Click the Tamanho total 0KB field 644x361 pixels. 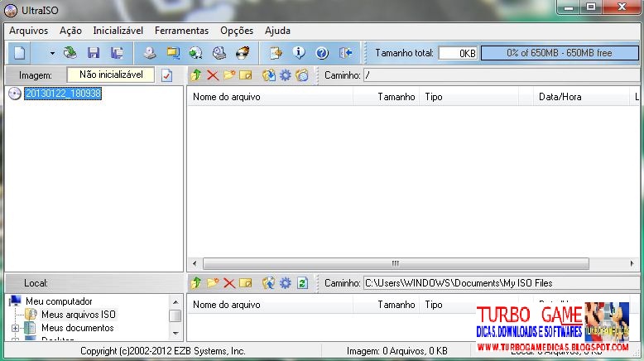click(458, 53)
